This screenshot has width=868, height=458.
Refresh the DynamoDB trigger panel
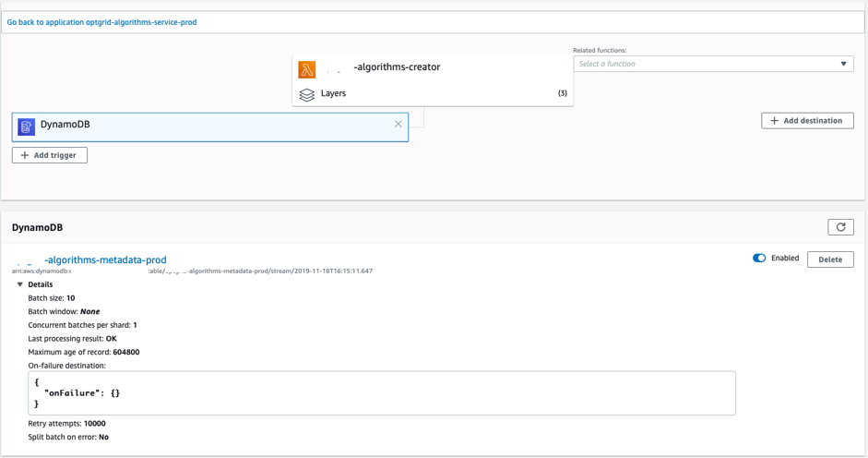[840, 227]
